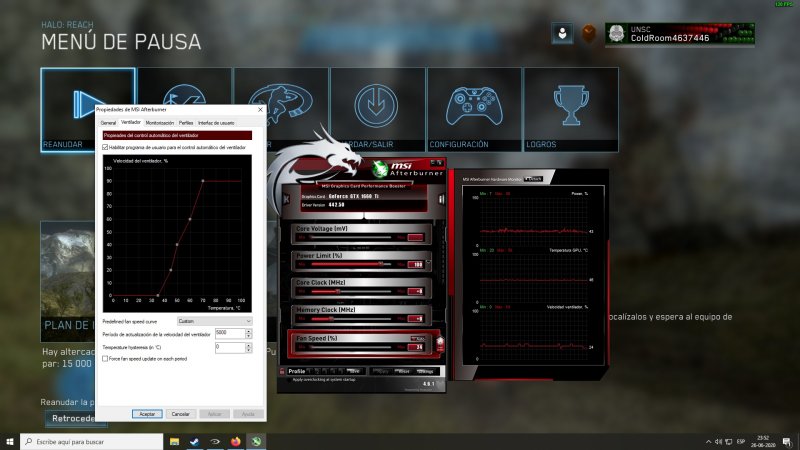Click the Windows search box

(x=92, y=441)
